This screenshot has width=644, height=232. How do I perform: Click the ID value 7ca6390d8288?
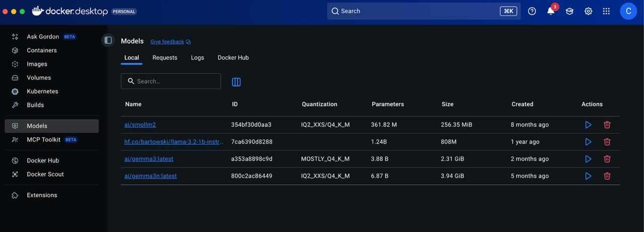(x=252, y=142)
